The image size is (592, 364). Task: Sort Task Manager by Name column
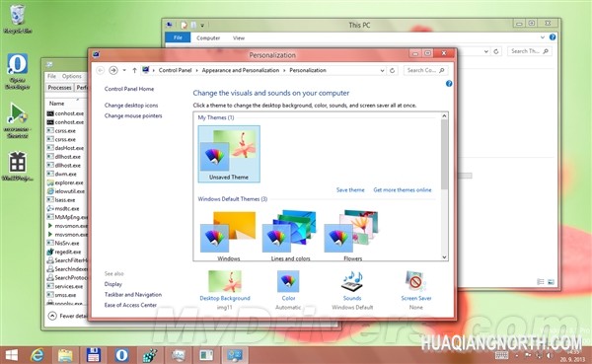tap(56, 103)
